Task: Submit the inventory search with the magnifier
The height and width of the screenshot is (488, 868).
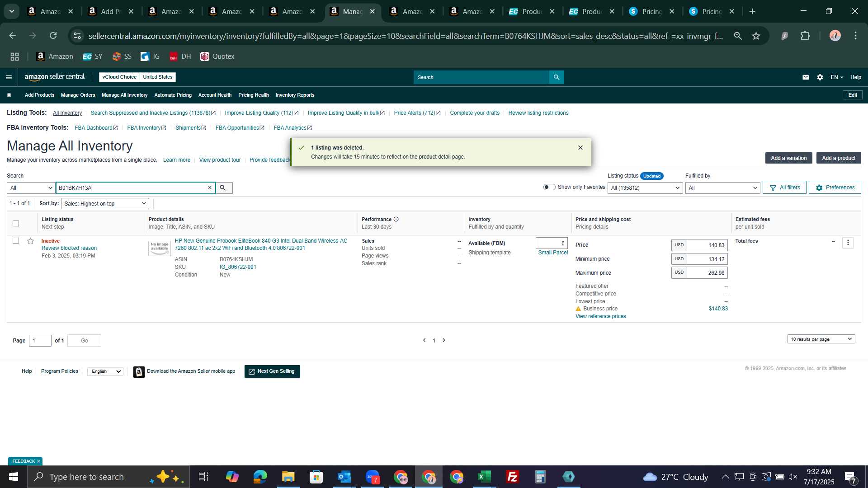Action: 223,188
